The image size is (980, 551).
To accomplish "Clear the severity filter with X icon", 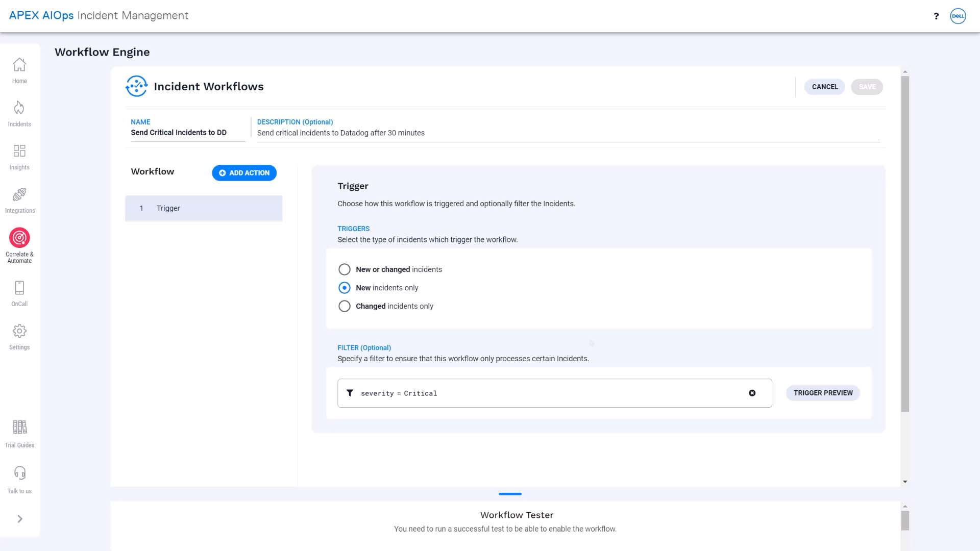I will (x=752, y=393).
